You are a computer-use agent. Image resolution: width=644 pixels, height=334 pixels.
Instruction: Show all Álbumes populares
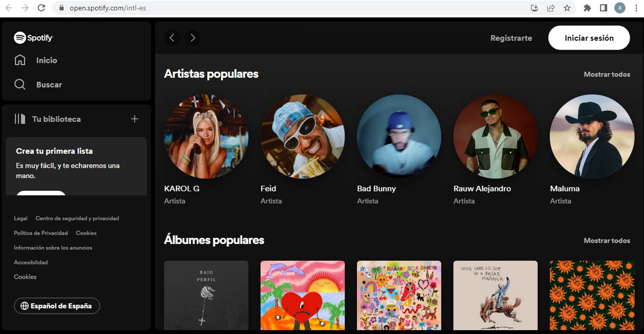607,241
